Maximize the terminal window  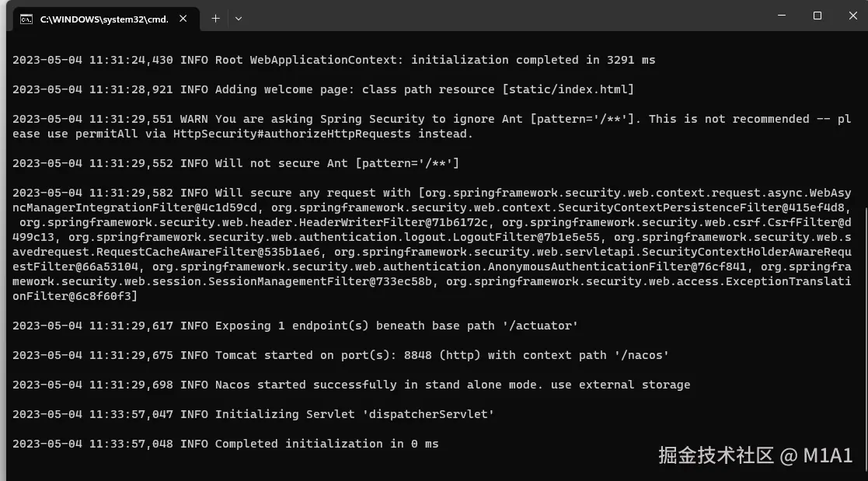click(x=817, y=16)
